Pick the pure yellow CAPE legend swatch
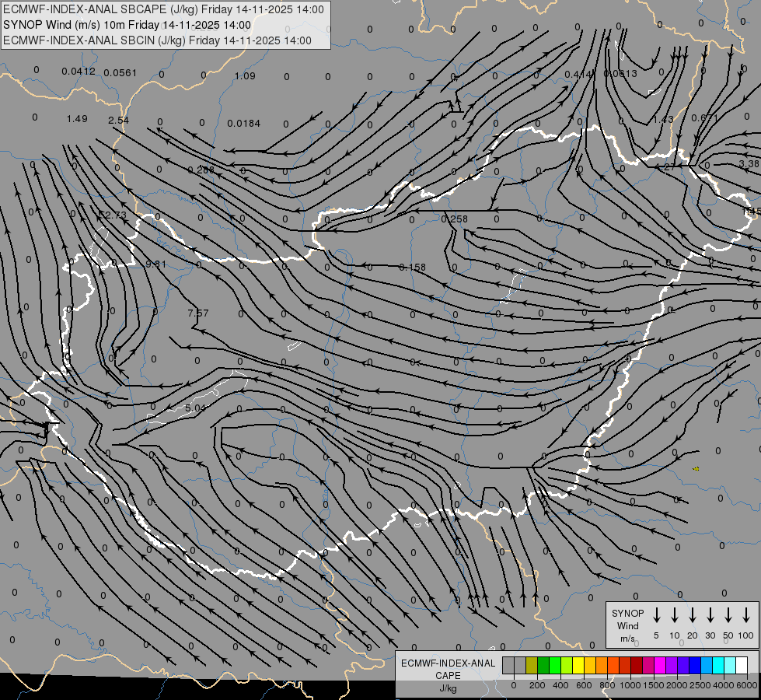Viewport: 761px width, 700px height. click(578, 665)
